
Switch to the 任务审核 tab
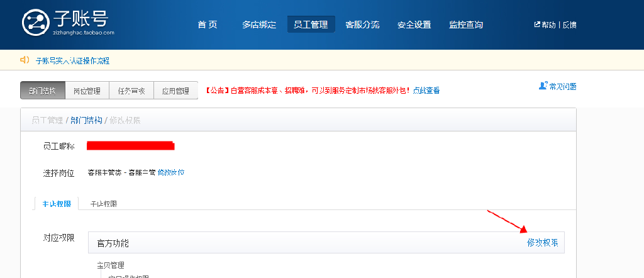pyautogui.click(x=131, y=91)
